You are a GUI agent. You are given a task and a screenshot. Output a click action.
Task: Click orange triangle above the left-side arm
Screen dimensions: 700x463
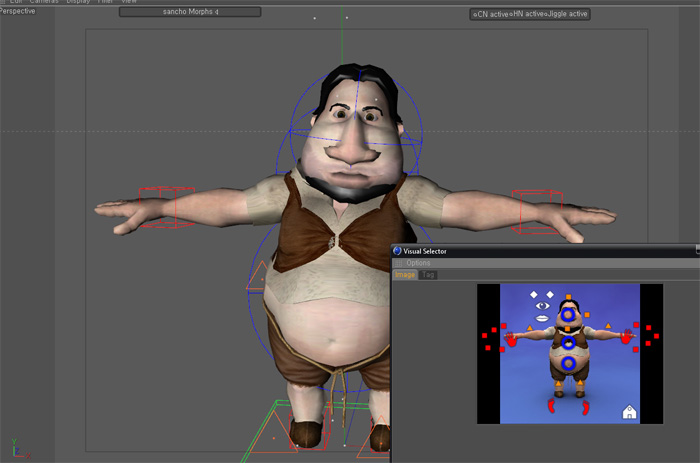pyautogui.click(x=530, y=328)
